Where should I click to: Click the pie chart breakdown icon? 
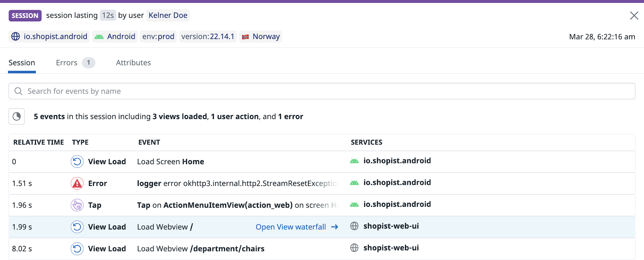point(17,116)
